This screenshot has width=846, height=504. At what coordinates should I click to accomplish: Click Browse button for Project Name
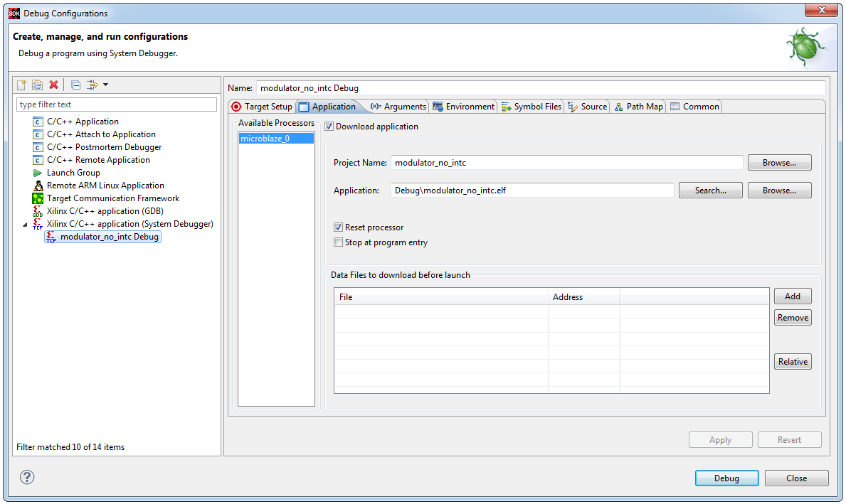click(780, 163)
